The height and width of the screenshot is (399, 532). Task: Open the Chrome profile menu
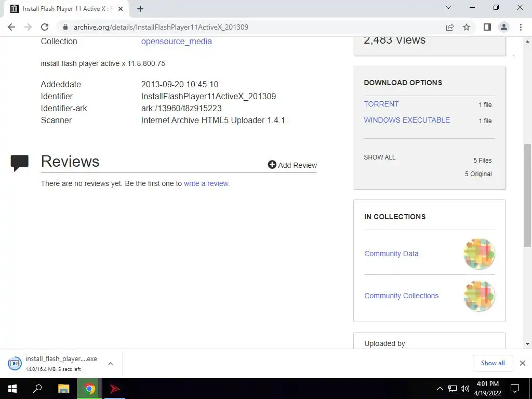pos(504,27)
